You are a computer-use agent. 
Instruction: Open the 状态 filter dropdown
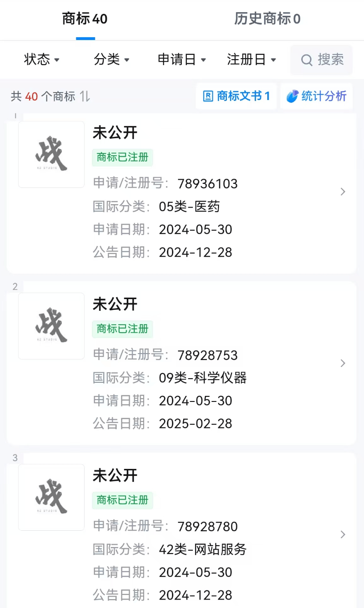(x=42, y=60)
